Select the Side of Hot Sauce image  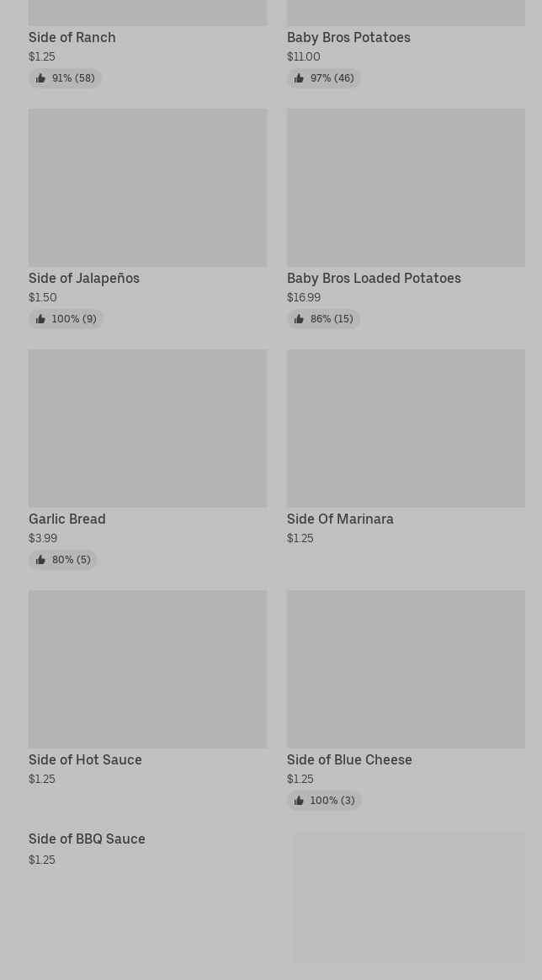[x=147, y=669]
